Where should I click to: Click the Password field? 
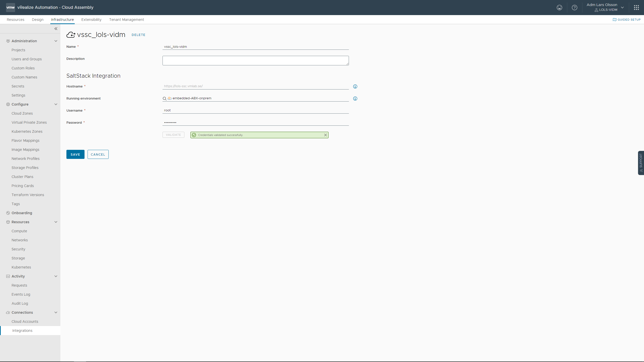256,122
